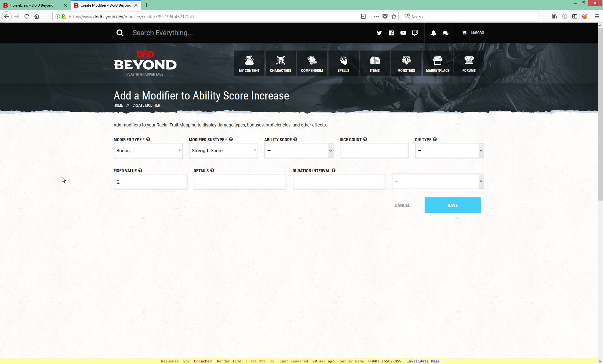Viewport: 603px width, 364px height.
Task: Follow the HOME breadcrumb link
Action: (118, 105)
